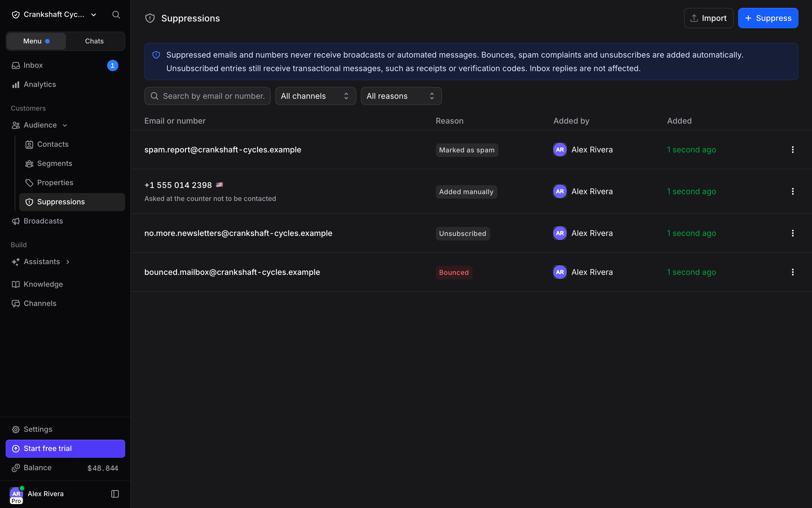Open the All reasons filter dropdown
The height and width of the screenshot is (508, 812).
401,96
